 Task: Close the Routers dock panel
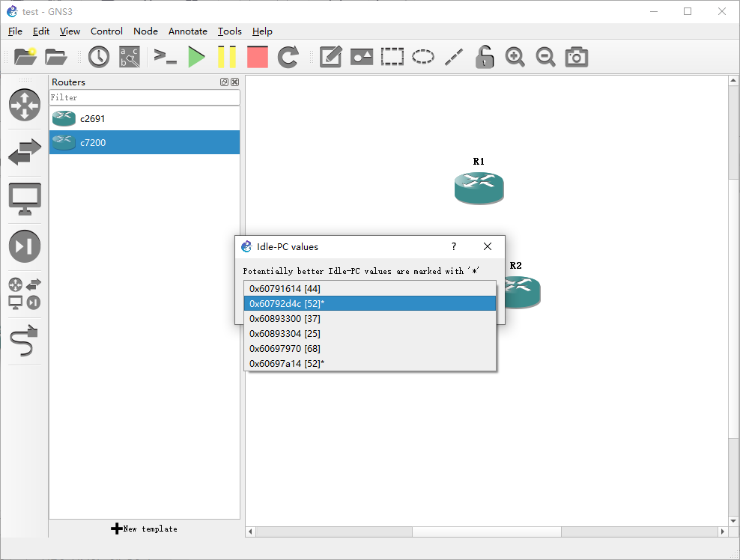[x=234, y=82]
